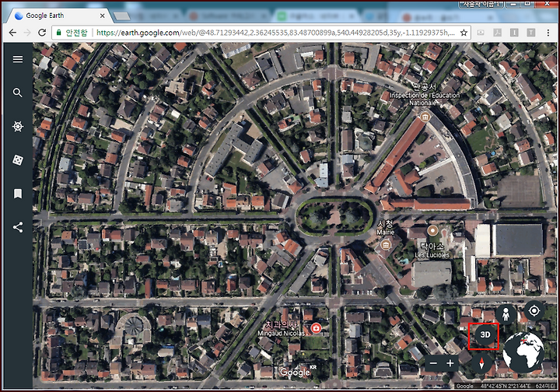Click the Les Lucioles place marker
This screenshot has width=560, height=392.
(x=432, y=231)
